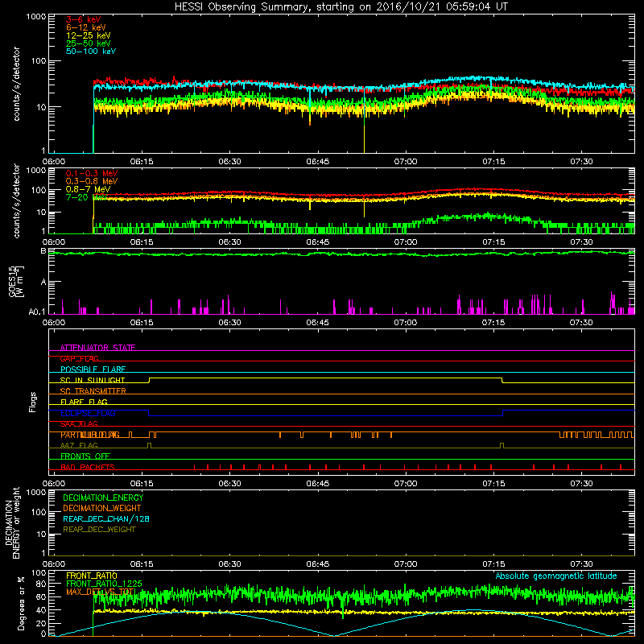Click the DECIMATION ENERGY or weight axis title

tap(13, 522)
